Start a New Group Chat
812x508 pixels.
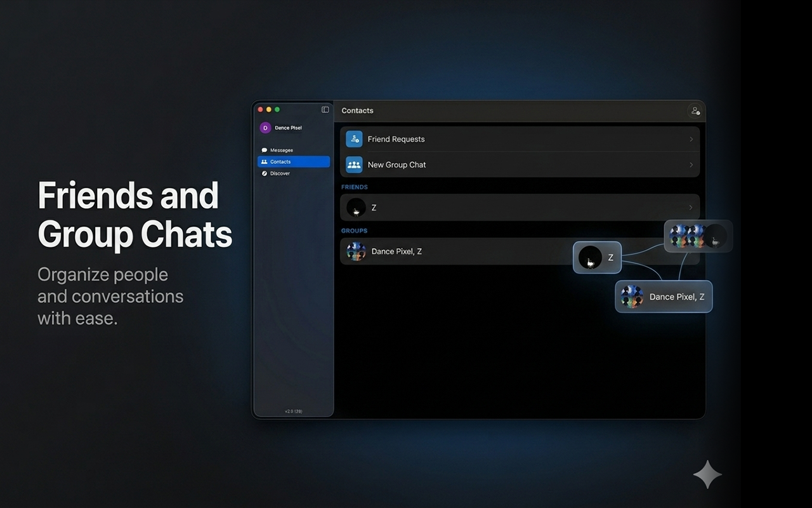(520, 164)
